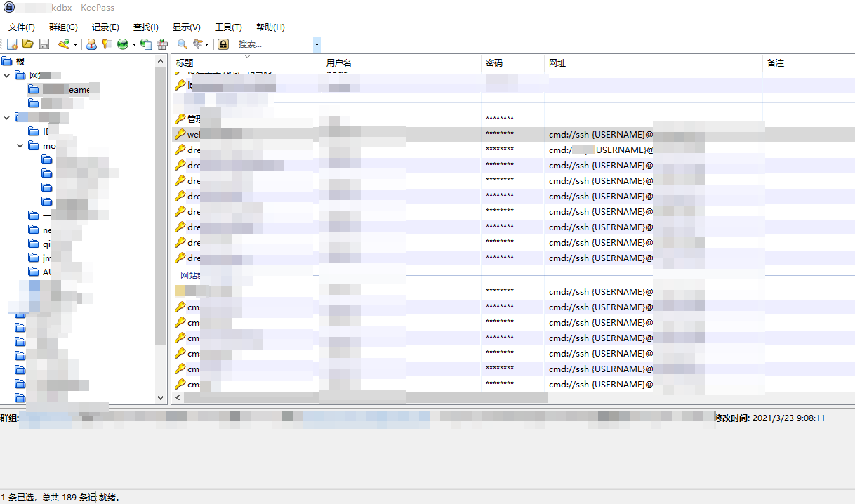Collapse the mo group in tree
Image resolution: width=855 pixels, height=504 pixels.
click(20, 146)
